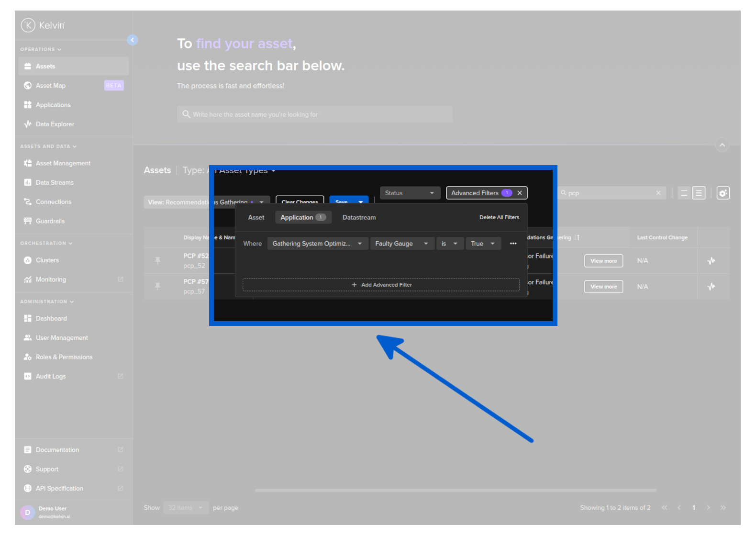The width and height of the screenshot is (756, 536).
Task: Select the Asset filter tab
Action: coord(256,218)
